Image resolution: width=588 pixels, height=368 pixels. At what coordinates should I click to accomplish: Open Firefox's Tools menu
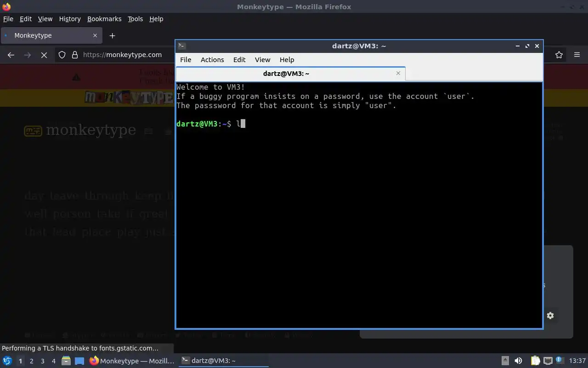(135, 19)
